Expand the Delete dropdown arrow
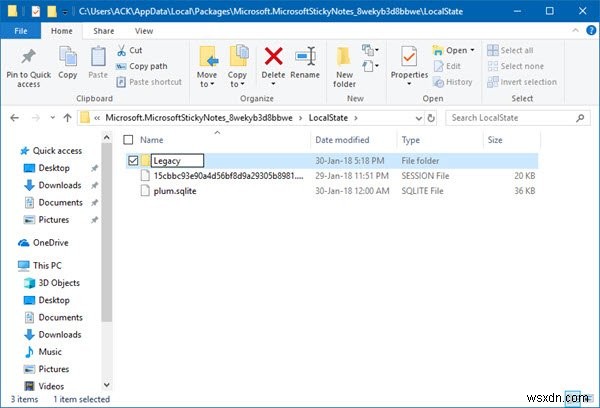600x408 pixels. (x=273, y=84)
